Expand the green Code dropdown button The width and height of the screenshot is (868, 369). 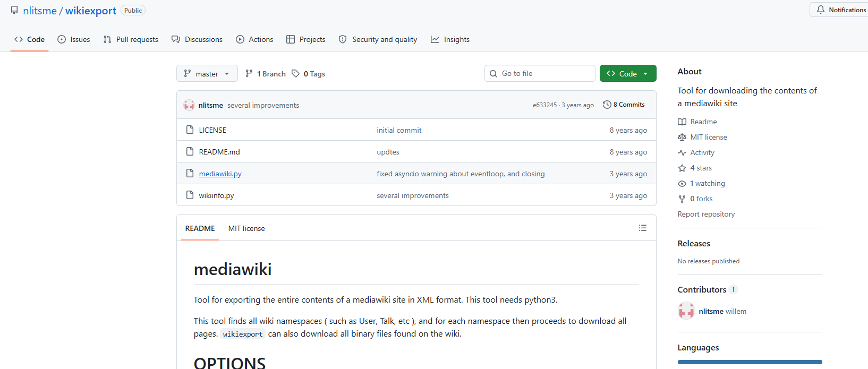(628, 73)
